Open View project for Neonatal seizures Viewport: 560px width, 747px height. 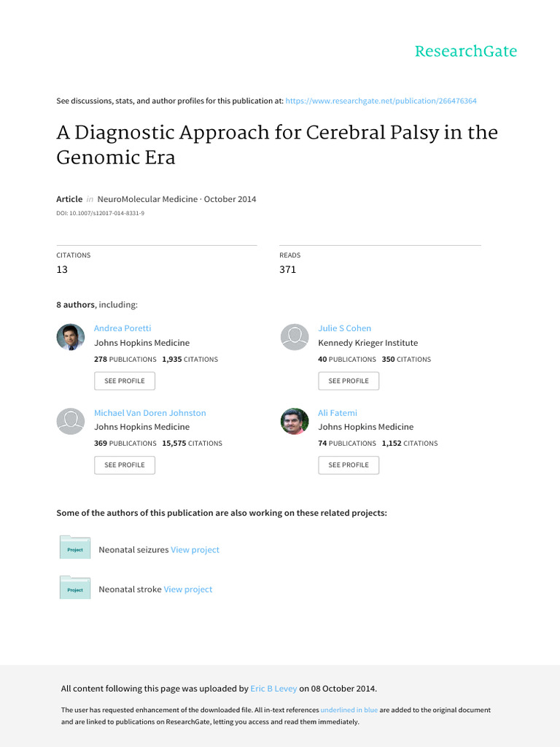point(195,550)
